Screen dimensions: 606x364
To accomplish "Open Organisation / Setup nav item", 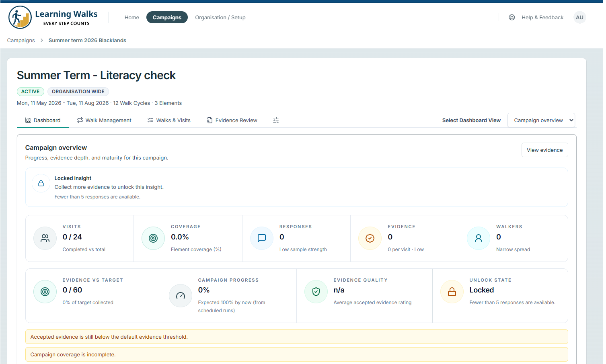I will (220, 17).
